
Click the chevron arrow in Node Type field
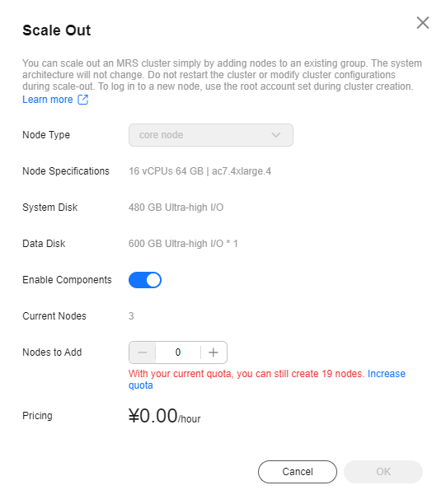pyautogui.click(x=276, y=135)
